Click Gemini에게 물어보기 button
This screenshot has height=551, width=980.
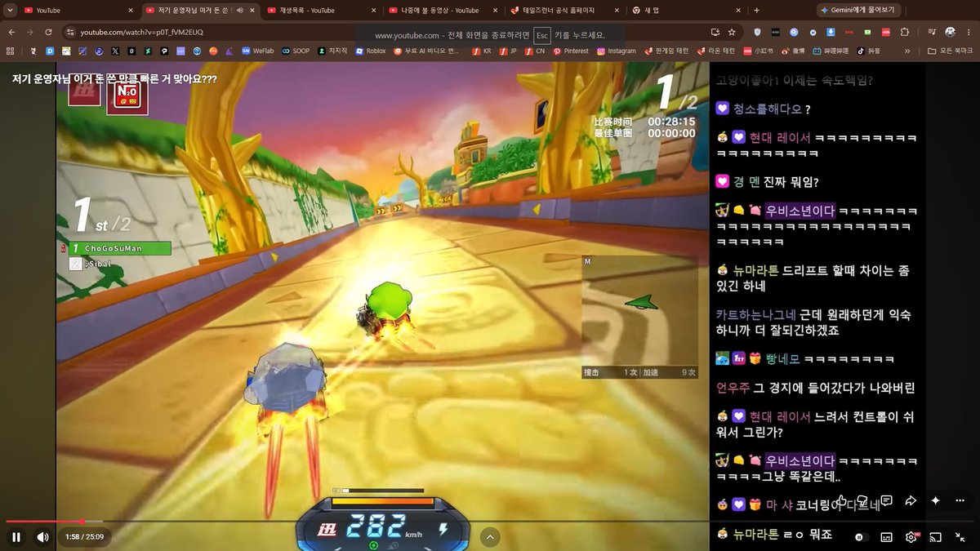click(x=860, y=10)
